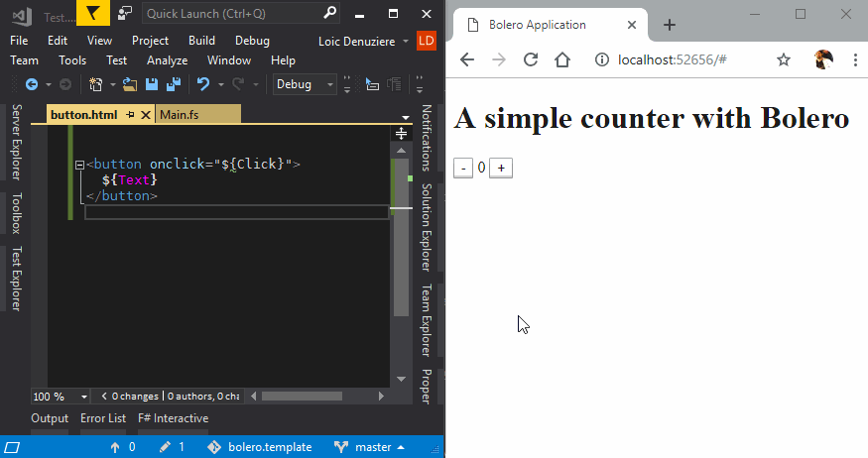868x458 pixels.
Task: Click the Undo icon in toolbar
Action: click(x=203, y=84)
